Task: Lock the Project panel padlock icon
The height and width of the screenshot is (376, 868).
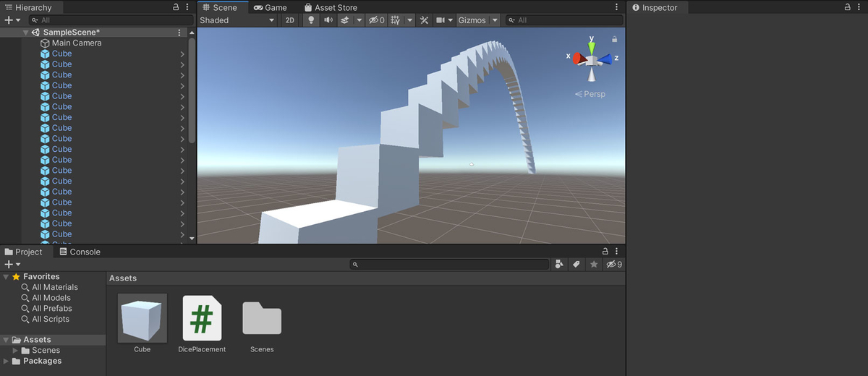Action: pyautogui.click(x=605, y=251)
